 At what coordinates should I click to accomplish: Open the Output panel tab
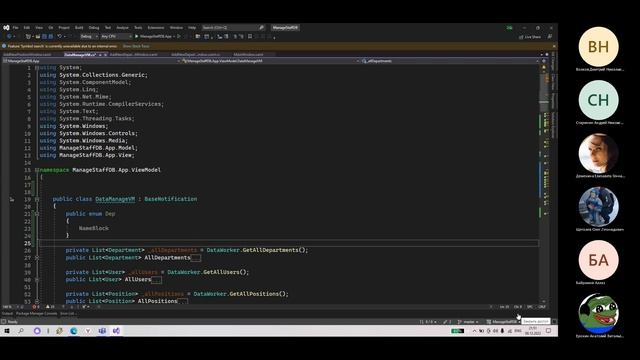click(7, 314)
